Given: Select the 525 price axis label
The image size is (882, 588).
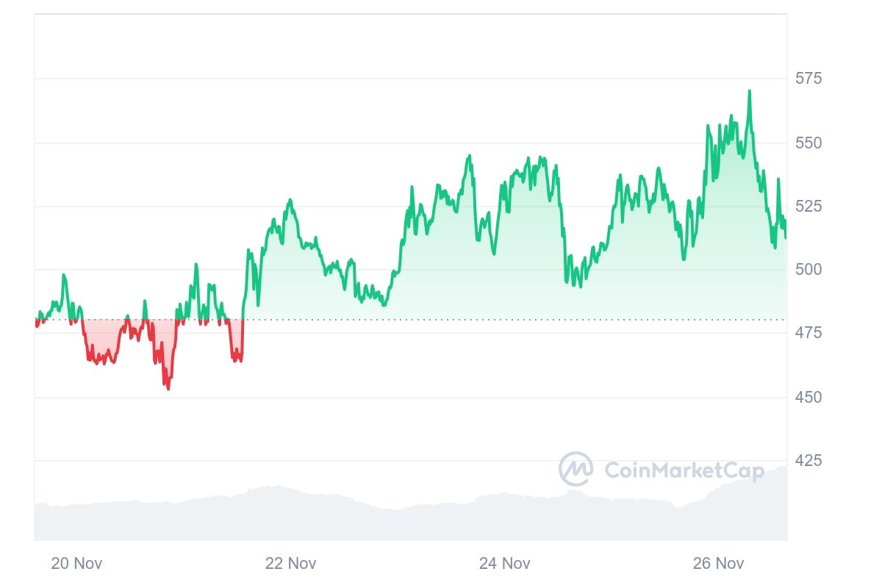Looking at the screenshot, I should (x=808, y=207).
